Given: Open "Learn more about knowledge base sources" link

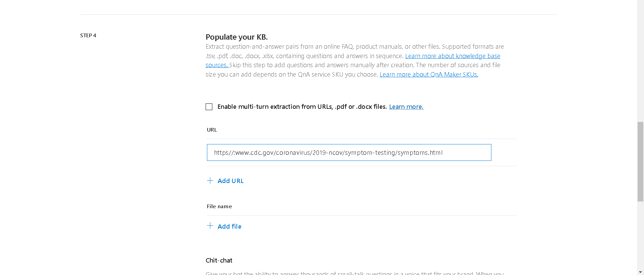Looking at the screenshot, I should 452,56.
